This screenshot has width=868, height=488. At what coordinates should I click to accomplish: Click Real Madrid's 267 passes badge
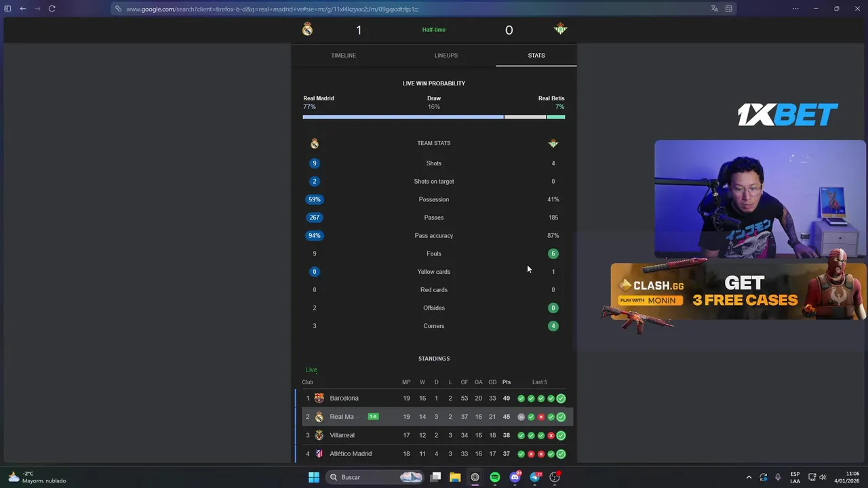click(x=314, y=218)
